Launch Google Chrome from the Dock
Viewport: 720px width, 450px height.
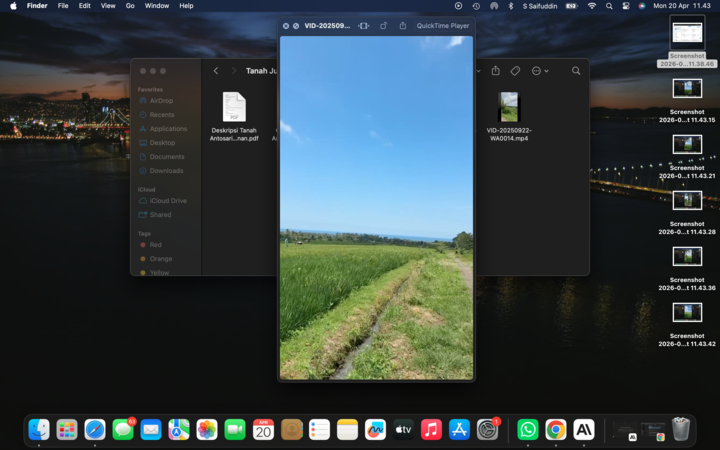[555, 429]
